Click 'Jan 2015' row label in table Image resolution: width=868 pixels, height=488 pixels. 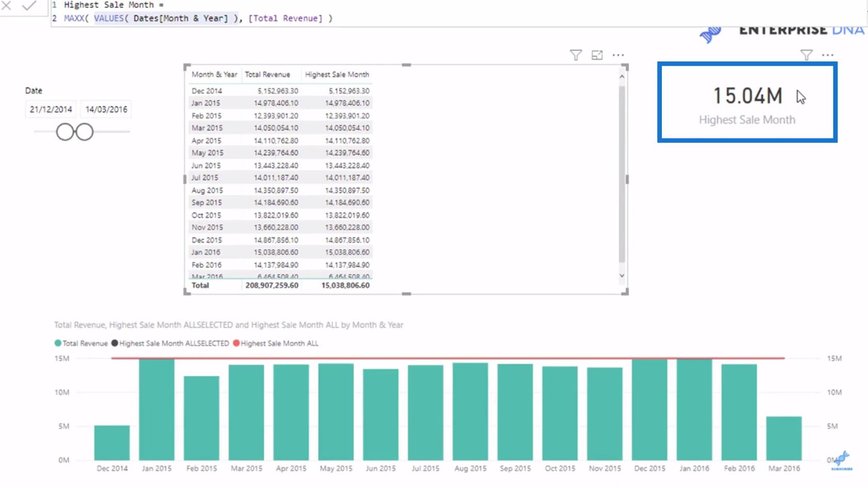(206, 103)
